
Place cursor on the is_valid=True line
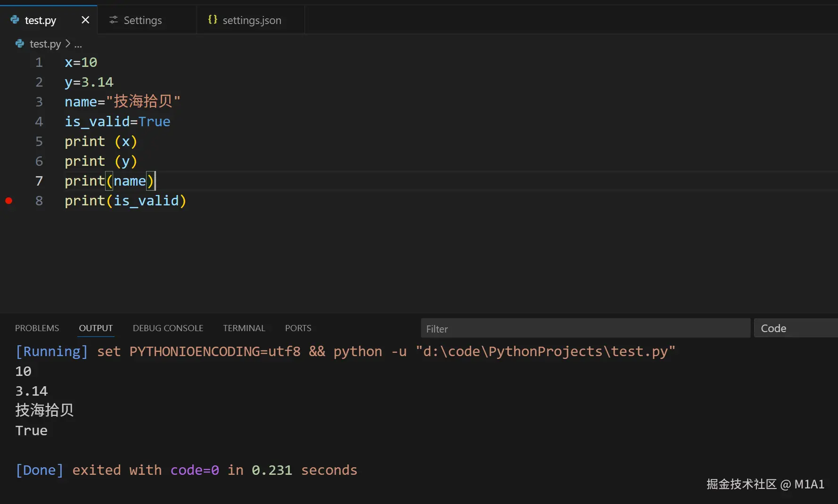pyautogui.click(x=117, y=122)
